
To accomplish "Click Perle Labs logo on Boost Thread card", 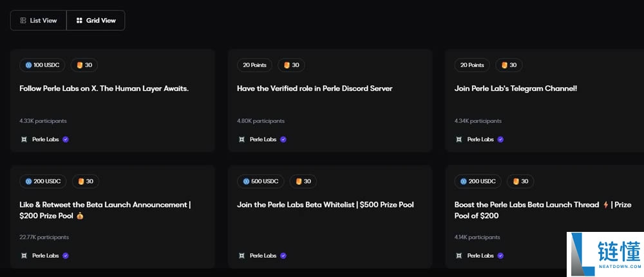I will click(459, 256).
